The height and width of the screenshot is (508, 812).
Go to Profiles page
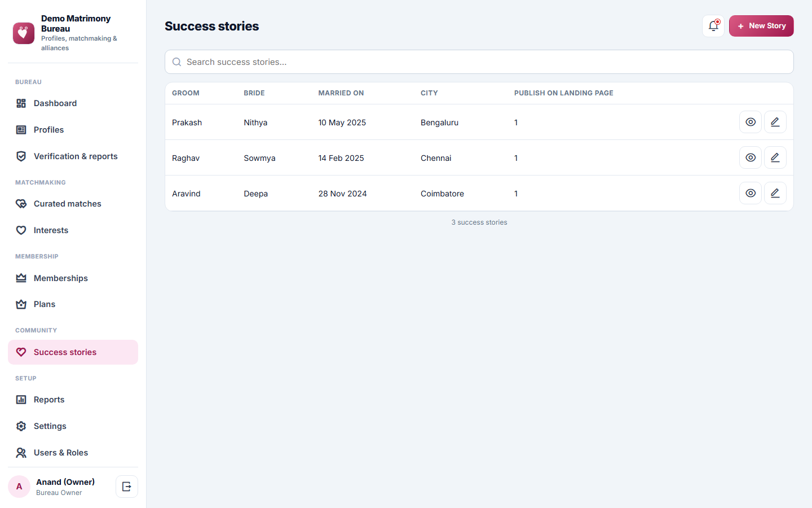pyautogui.click(x=73, y=130)
